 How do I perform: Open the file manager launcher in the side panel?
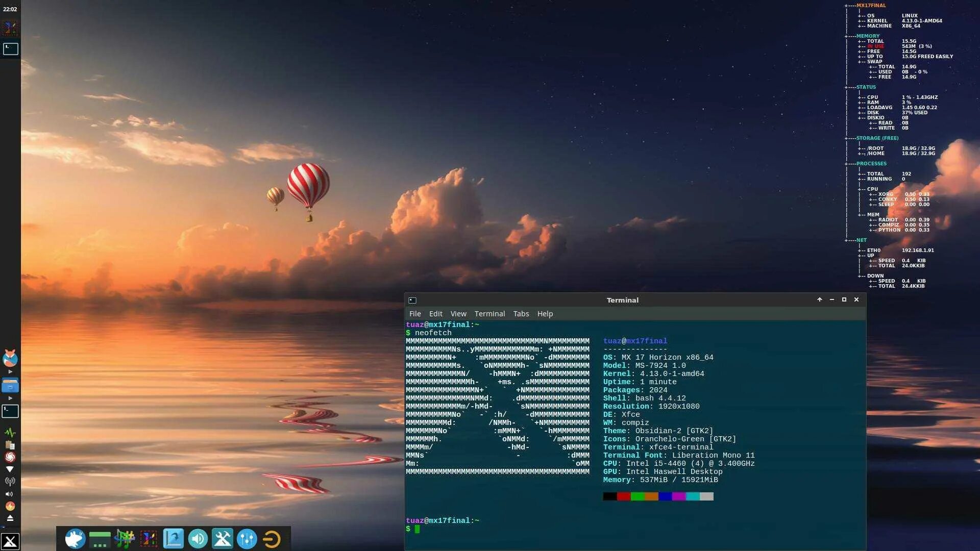coord(10,385)
